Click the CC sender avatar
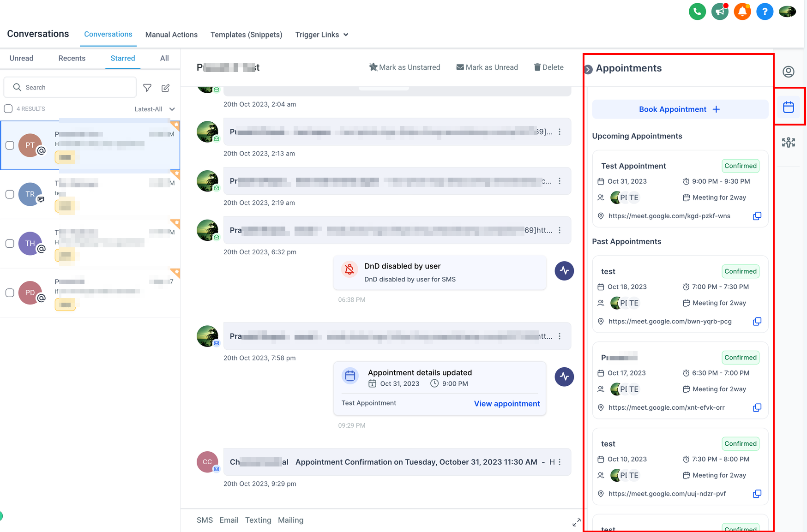807x532 pixels. (x=207, y=462)
